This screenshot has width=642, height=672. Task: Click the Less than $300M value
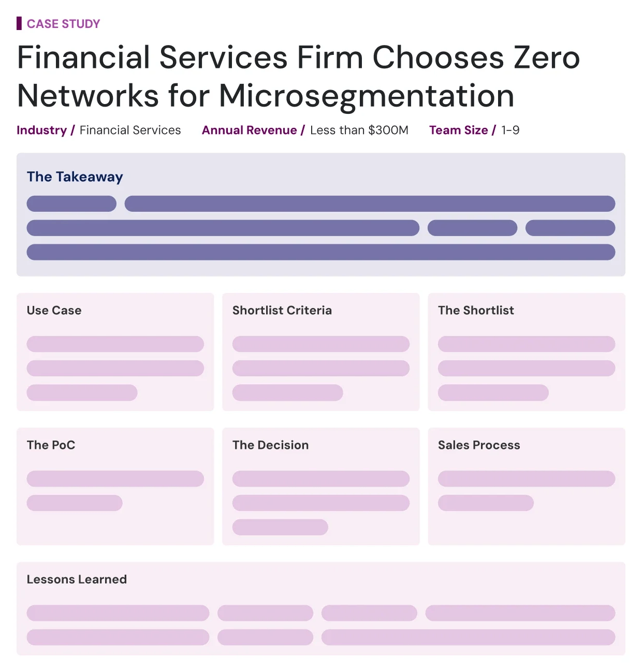click(x=359, y=130)
